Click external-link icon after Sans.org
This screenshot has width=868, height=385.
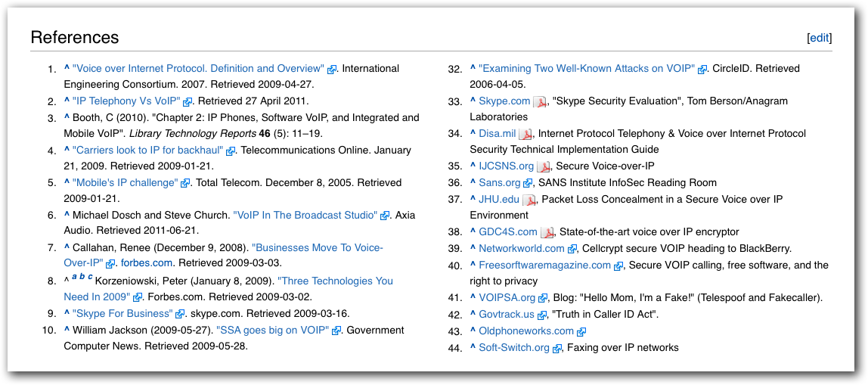528,183
